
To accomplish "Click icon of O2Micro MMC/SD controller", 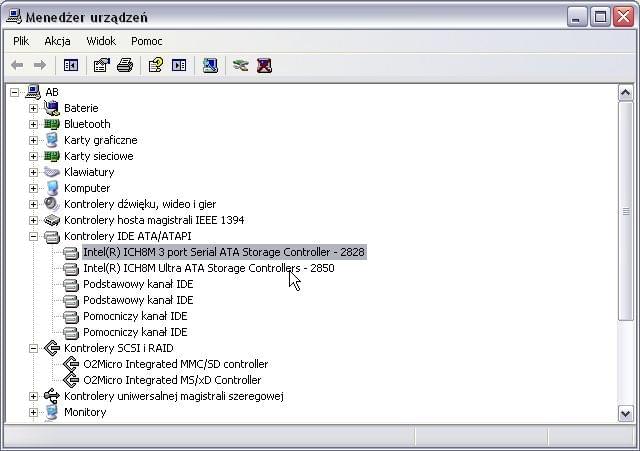I will [x=71, y=364].
